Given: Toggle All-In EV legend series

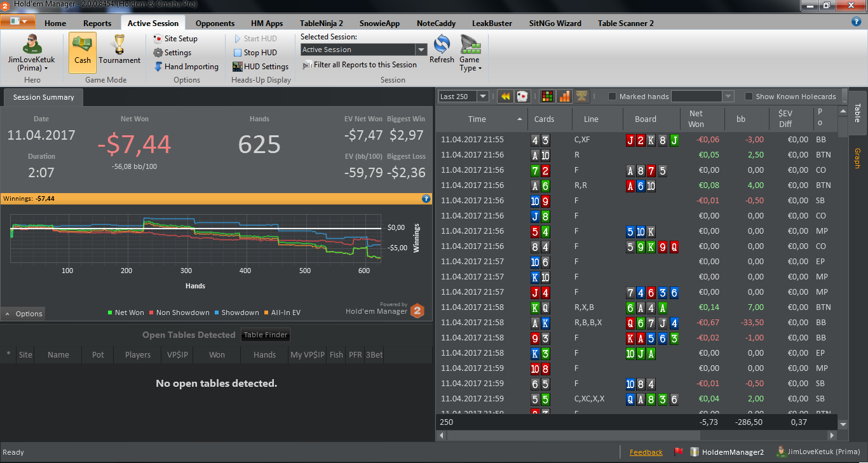Looking at the screenshot, I should point(283,312).
